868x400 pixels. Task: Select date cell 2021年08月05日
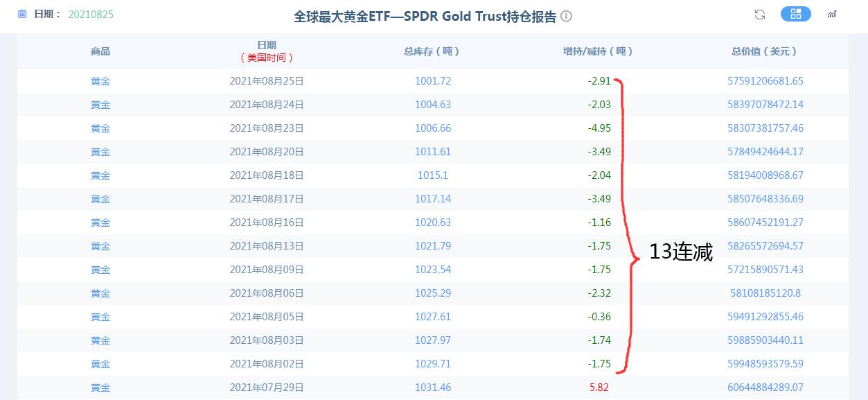pyautogui.click(x=267, y=317)
